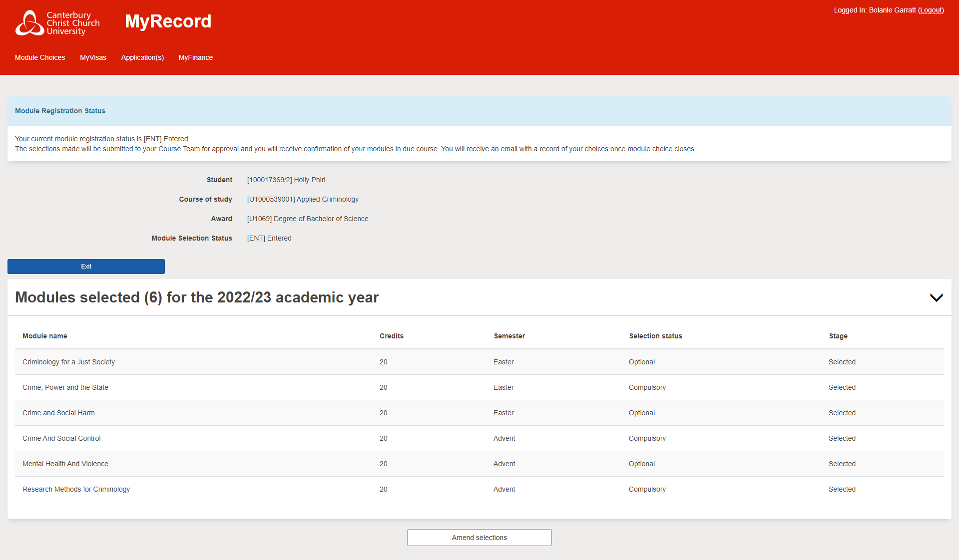Click the Logout link
Viewport: 959px width, 560px height.
tap(931, 10)
